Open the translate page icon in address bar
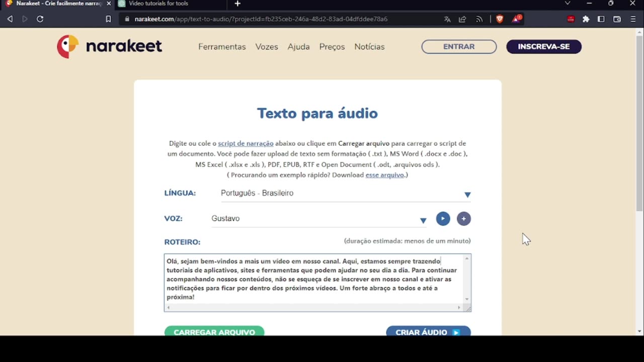 pos(447,19)
